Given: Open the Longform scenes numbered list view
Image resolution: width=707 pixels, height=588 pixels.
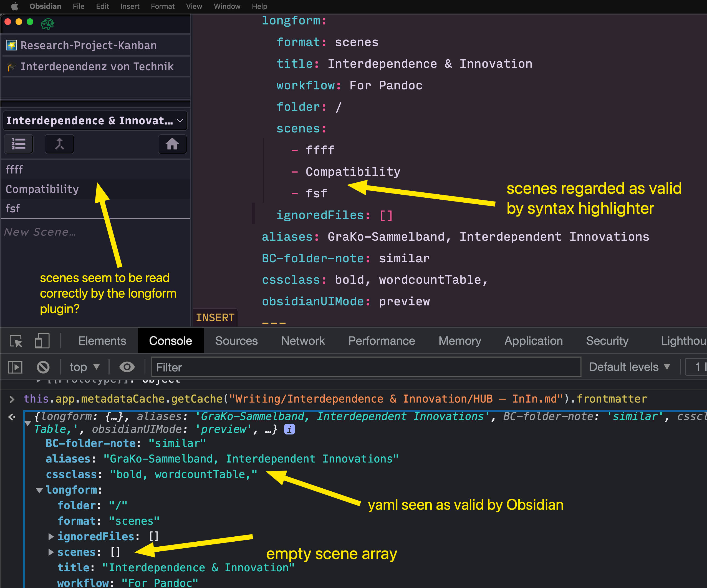Looking at the screenshot, I should click(x=19, y=144).
